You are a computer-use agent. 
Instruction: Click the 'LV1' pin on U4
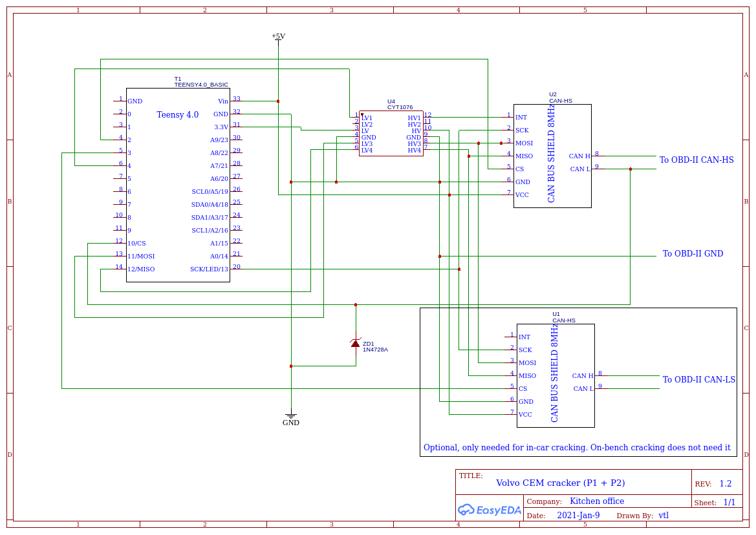(367, 118)
